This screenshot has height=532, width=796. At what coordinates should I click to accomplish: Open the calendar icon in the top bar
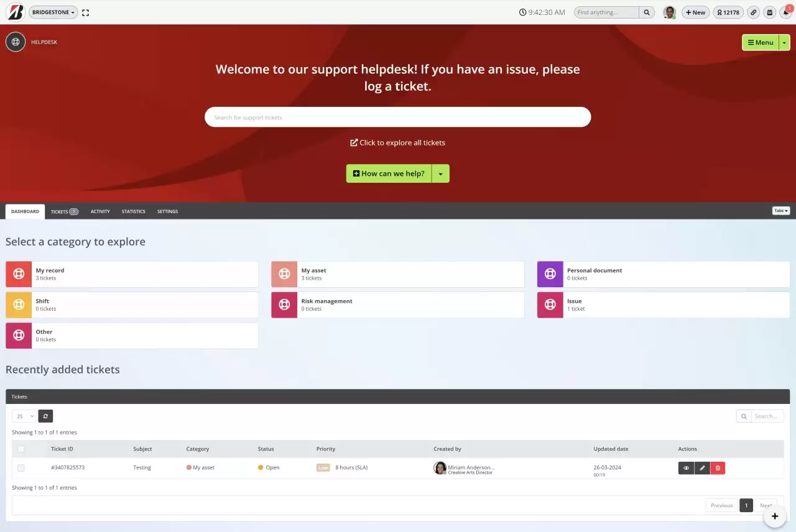coord(769,12)
